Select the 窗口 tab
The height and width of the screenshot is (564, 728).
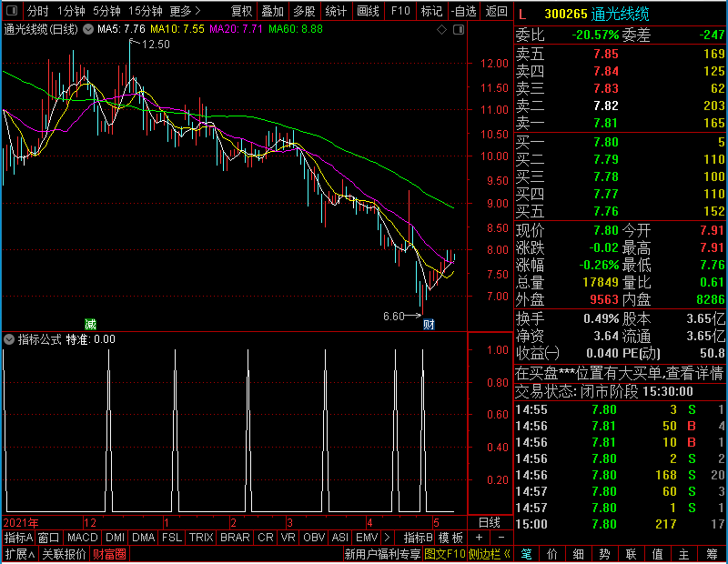[x=49, y=538]
